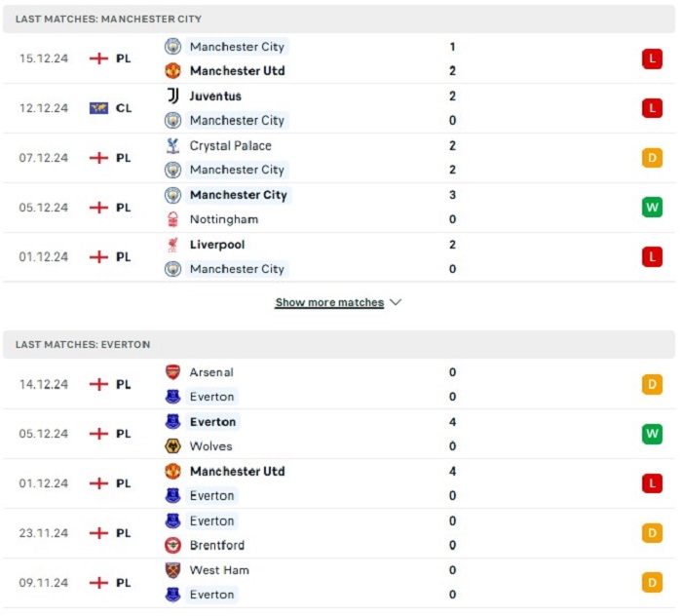Click the Last Matches: Everton header

click(x=339, y=344)
